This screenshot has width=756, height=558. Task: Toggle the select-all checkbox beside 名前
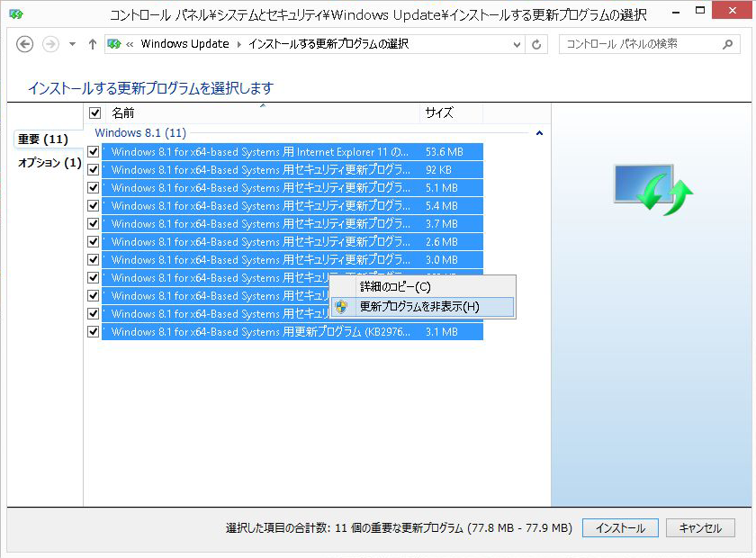95,112
